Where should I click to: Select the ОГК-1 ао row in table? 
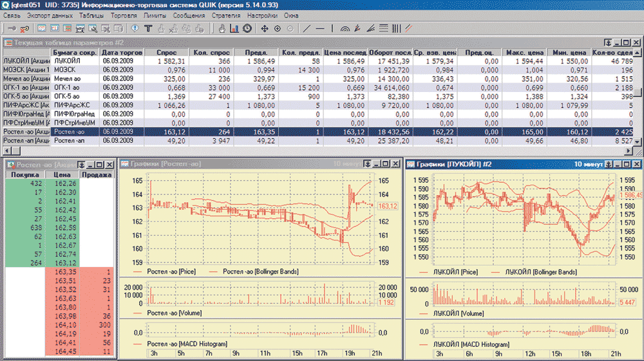click(317, 88)
